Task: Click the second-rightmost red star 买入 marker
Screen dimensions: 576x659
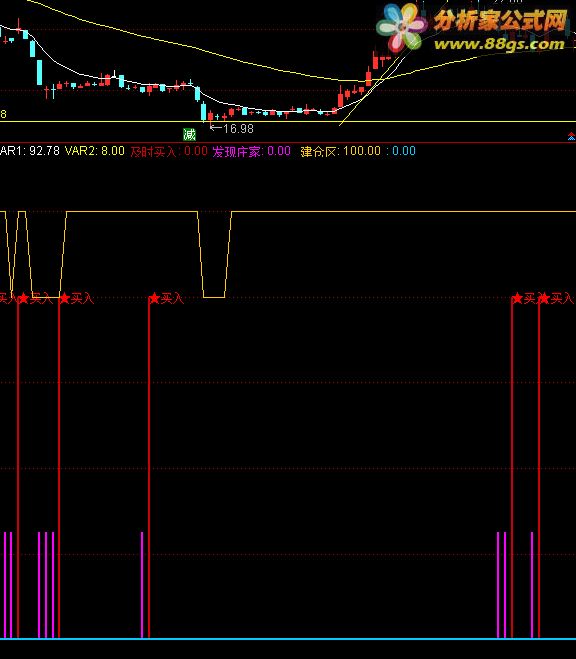Action: (524, 298)
